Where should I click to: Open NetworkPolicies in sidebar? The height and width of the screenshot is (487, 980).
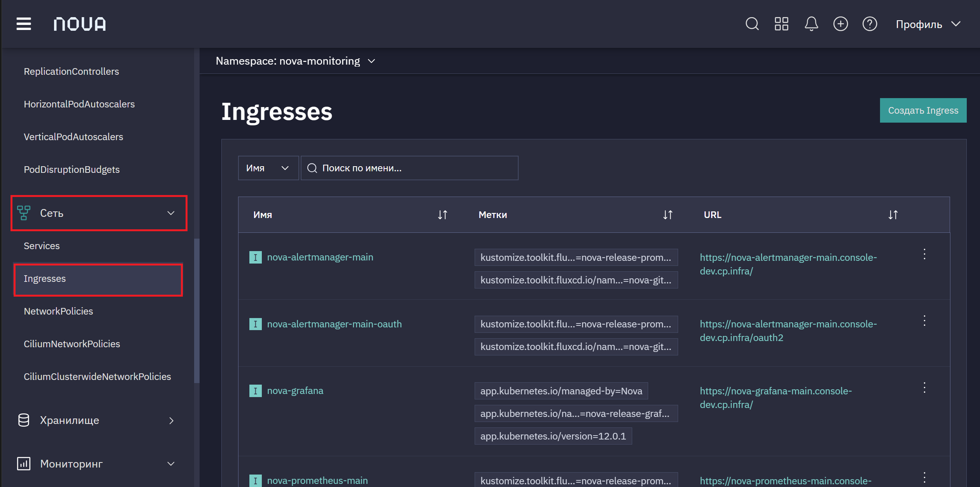point(58,311)
